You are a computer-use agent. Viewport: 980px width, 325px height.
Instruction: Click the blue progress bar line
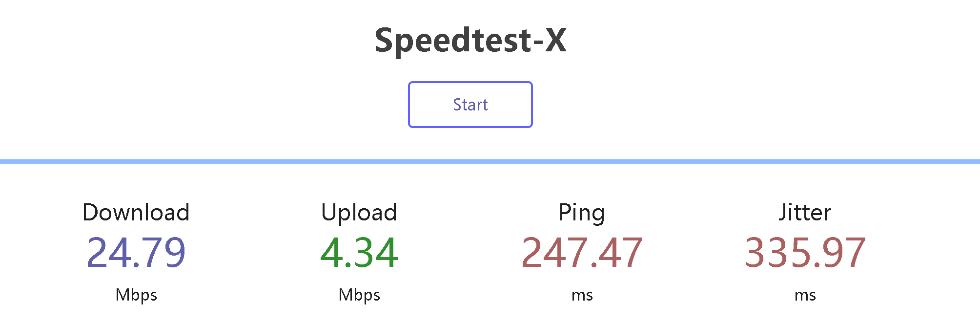point(490,161)
